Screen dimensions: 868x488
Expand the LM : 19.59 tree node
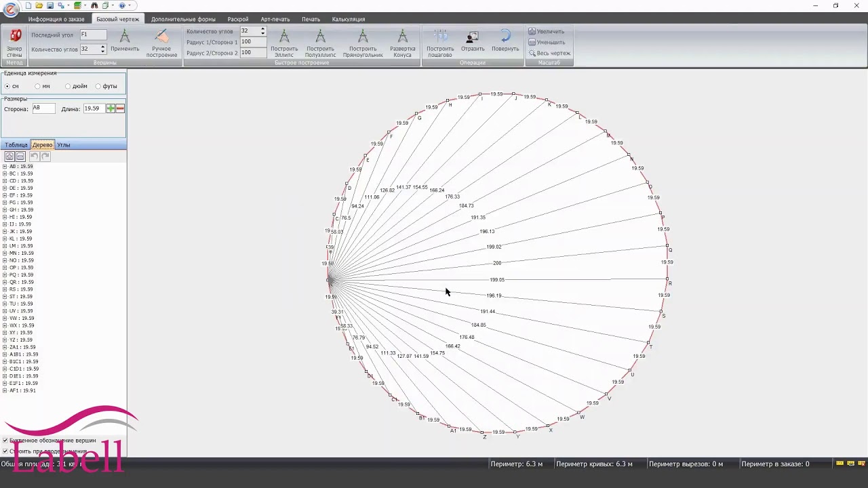5,246
